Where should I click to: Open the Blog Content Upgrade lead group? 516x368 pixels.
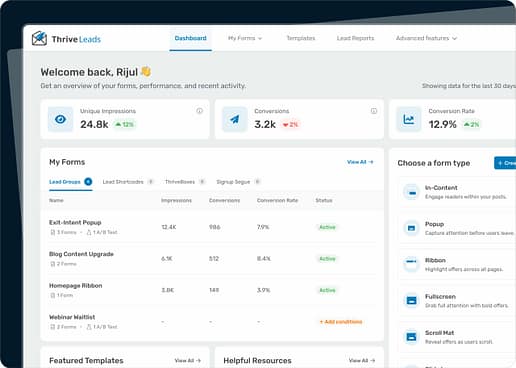pos(81,254)
